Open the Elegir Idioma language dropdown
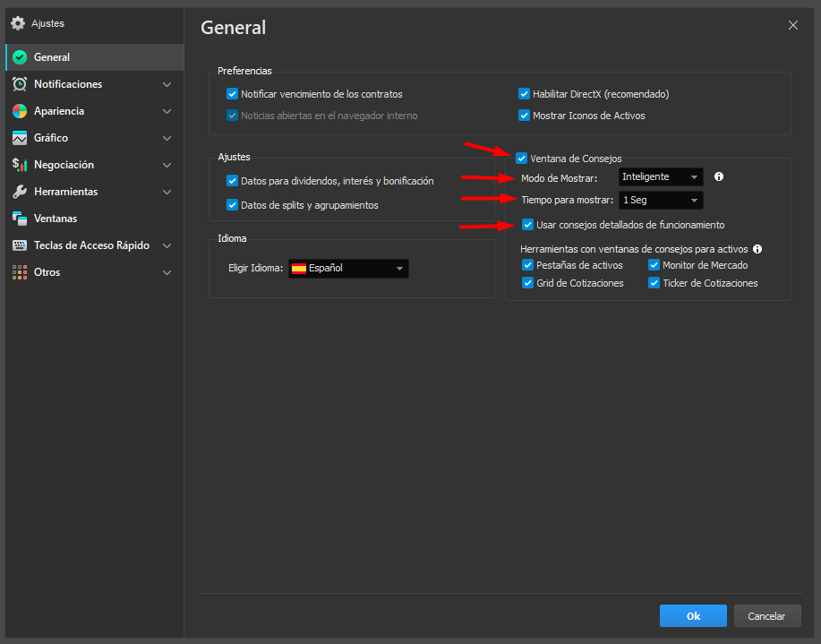Viewport: 821px width, 644px height. point(348,268)
